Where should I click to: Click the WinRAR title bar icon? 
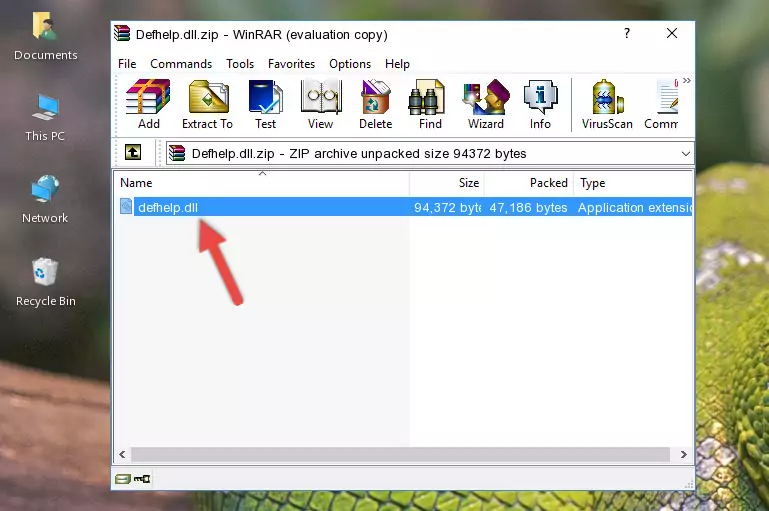click(x=122, y=33)
